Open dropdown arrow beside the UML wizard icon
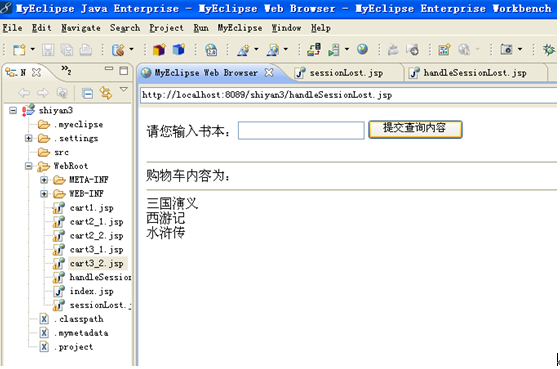 click(131, 49)
